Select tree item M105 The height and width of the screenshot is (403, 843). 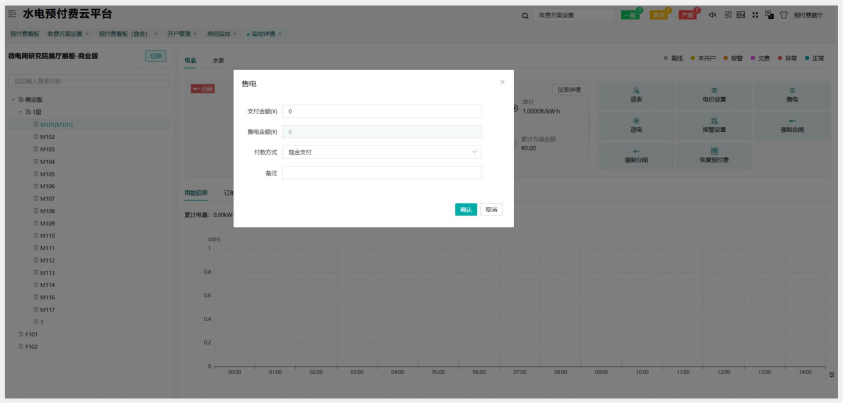pos(47,174)
